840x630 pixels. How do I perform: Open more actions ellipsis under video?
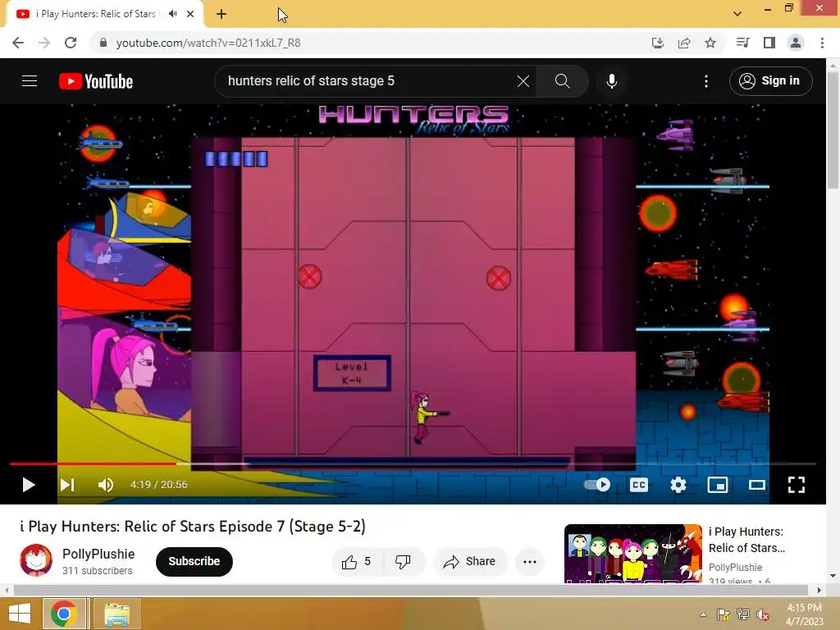click(x=530, y=561)
